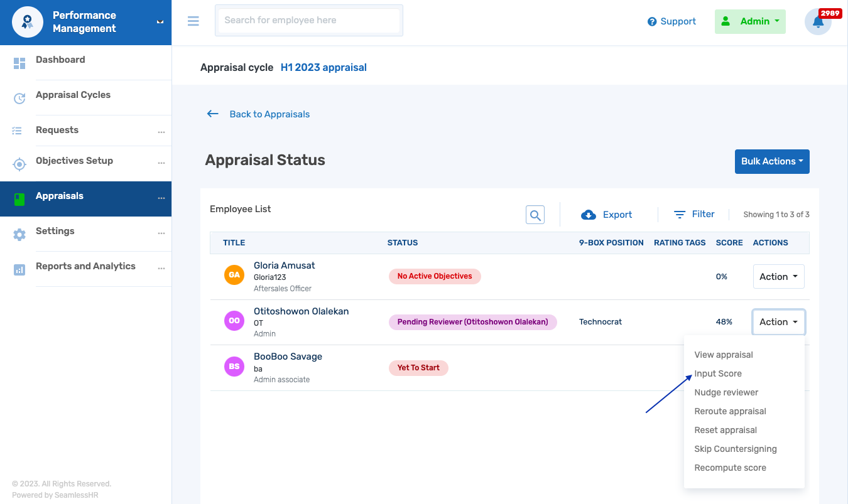The width and height of the screenshot is (848, 504).
Task: Click the Export cloud download icon
Action: (589, 215)
